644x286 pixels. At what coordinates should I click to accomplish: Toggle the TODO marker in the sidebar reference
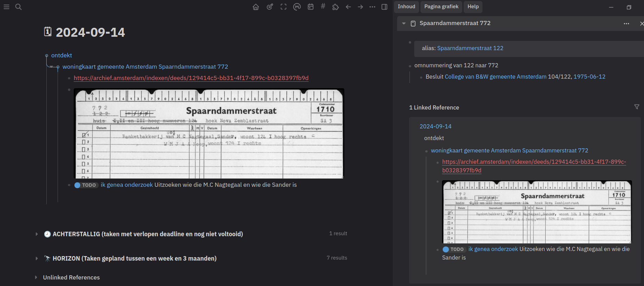click(446, 249)
